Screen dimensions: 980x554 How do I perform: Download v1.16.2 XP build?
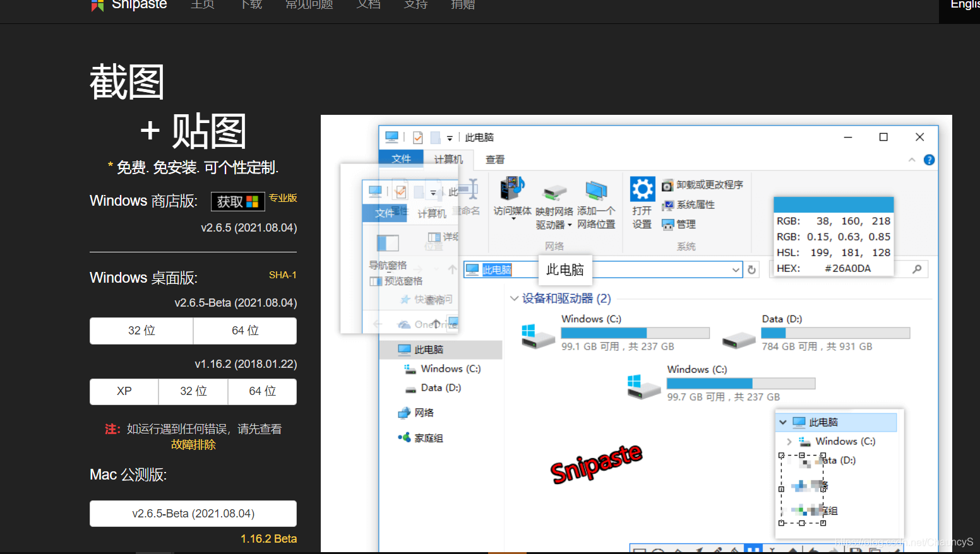124,391
